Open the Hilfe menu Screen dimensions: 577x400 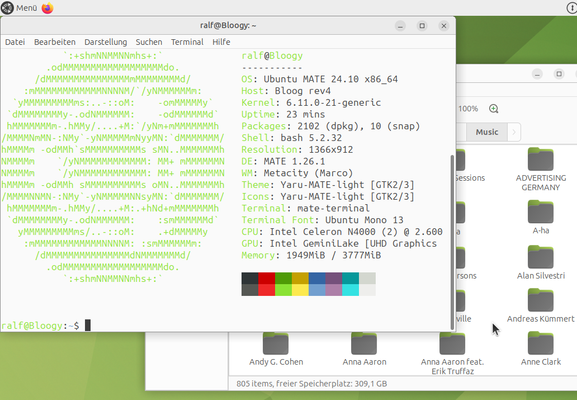point(221,42)
